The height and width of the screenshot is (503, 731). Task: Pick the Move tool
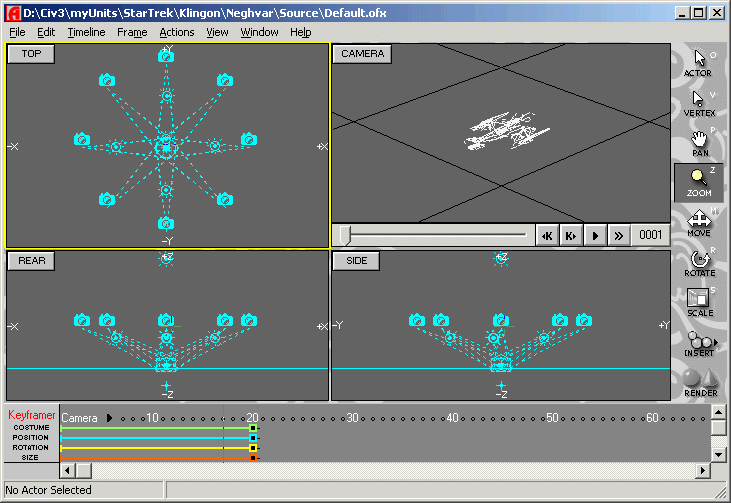[699, 223]
